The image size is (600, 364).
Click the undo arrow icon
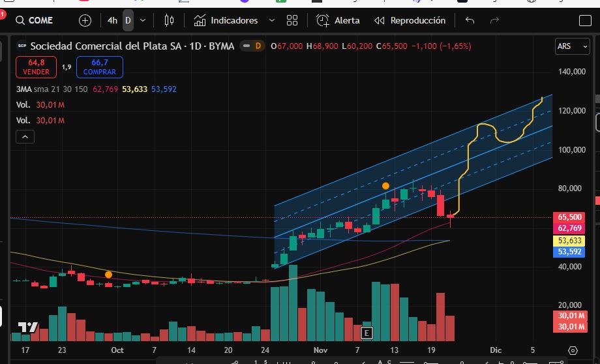tap(470, 20)
